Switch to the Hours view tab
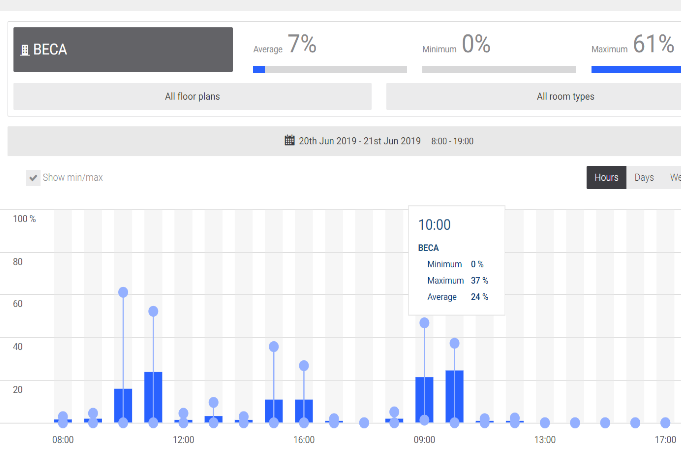This screenshot has height=453, width=681. 606,178
